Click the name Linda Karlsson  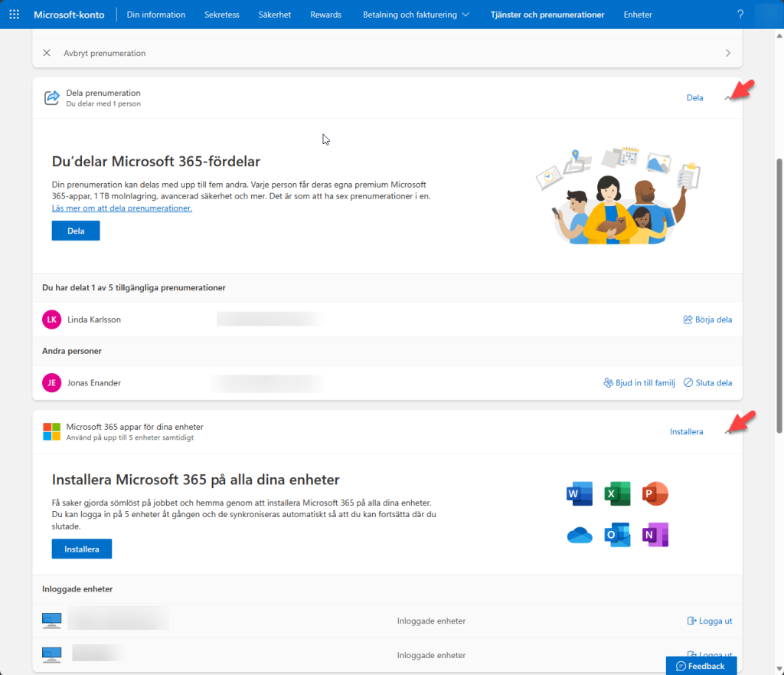[x=94, y=319]
